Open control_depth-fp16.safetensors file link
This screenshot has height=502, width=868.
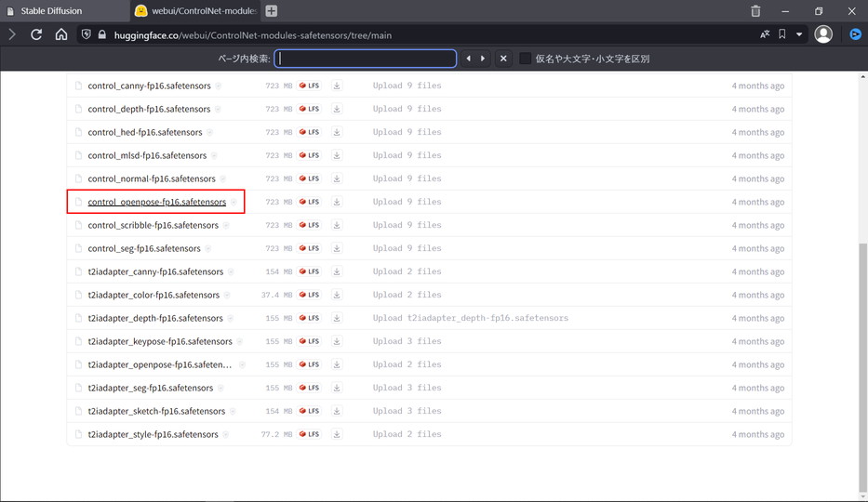point(149,109)
